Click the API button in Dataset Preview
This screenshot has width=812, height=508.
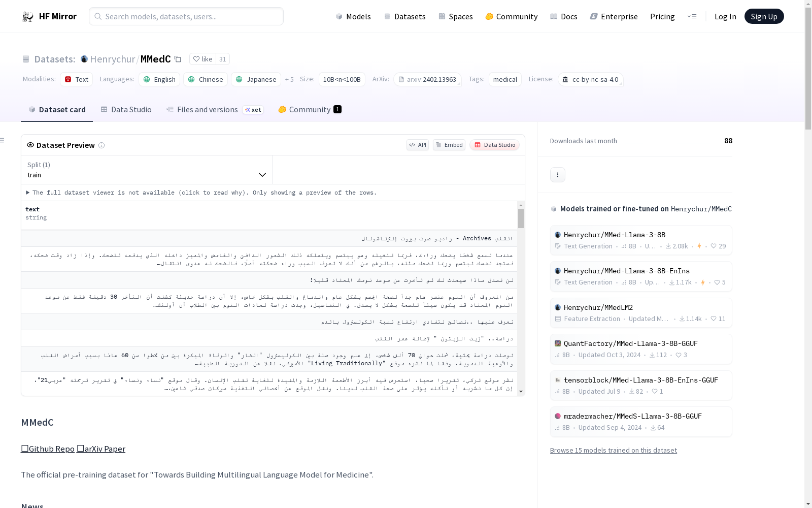coord(418,145)
